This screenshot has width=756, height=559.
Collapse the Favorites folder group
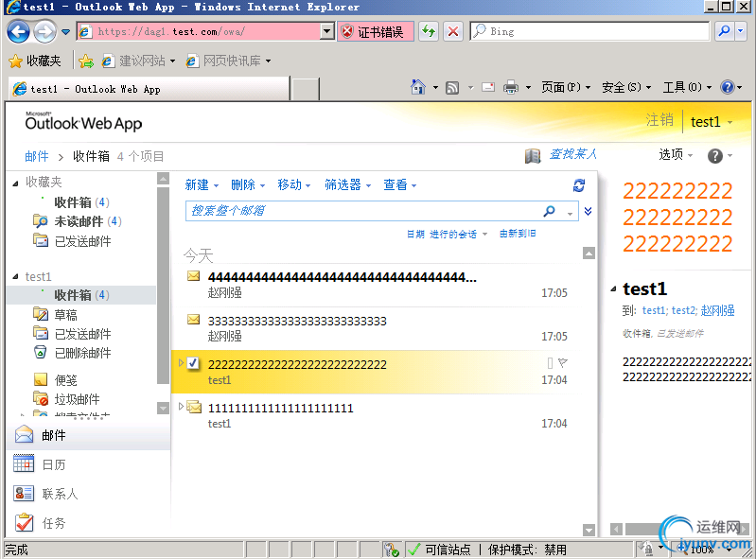[15, 183]
